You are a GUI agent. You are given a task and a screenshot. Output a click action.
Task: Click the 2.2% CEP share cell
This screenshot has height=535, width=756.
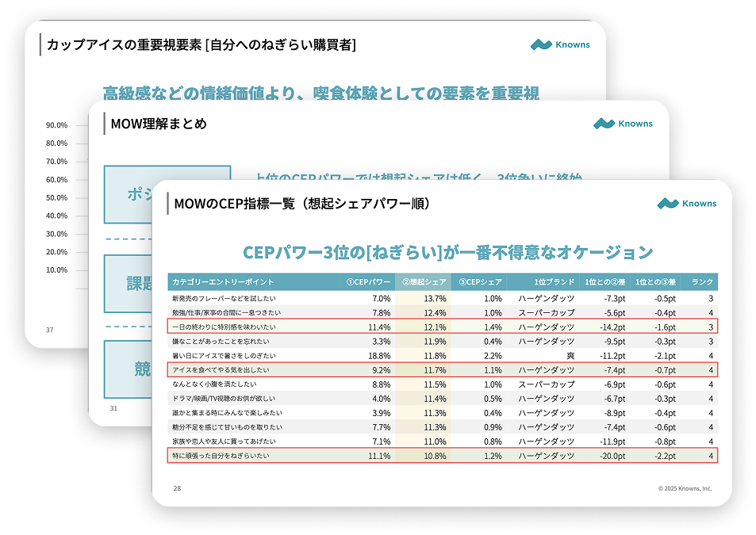[x=493, y=356]
